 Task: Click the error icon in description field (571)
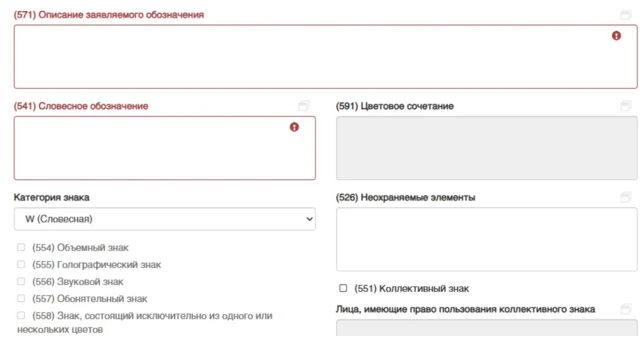click(616, 36)
